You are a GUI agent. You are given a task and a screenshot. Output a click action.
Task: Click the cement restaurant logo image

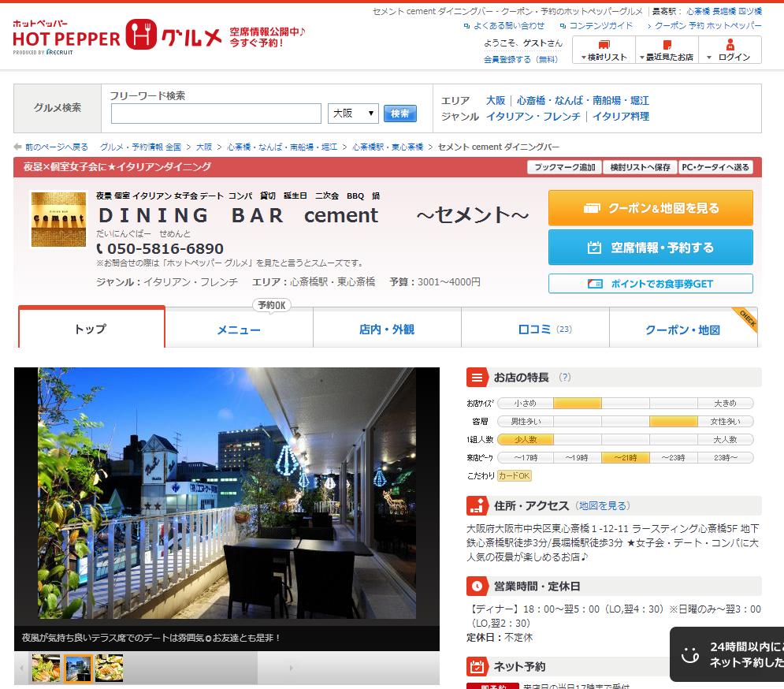click(x=58, y=219)
